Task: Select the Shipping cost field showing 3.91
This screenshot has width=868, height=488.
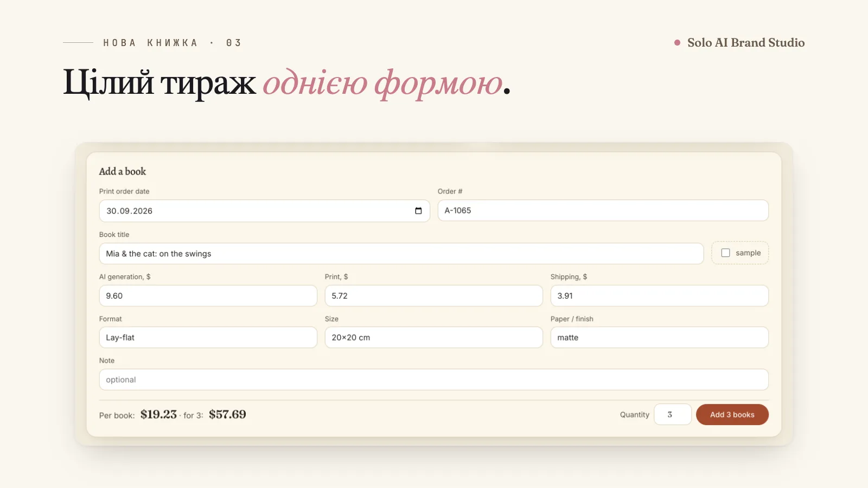Action: tap(660, 296)
